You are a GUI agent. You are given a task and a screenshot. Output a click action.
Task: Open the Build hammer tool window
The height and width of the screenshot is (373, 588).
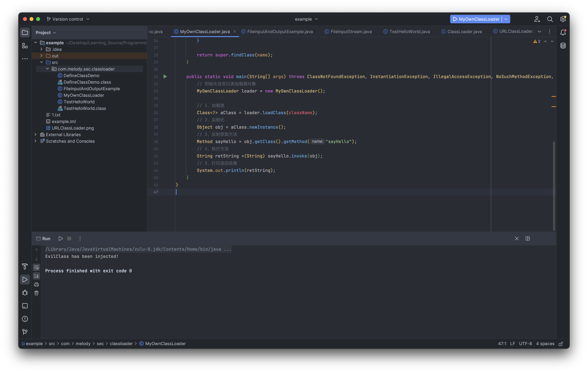pyautogui.click(x=25, y=266)
